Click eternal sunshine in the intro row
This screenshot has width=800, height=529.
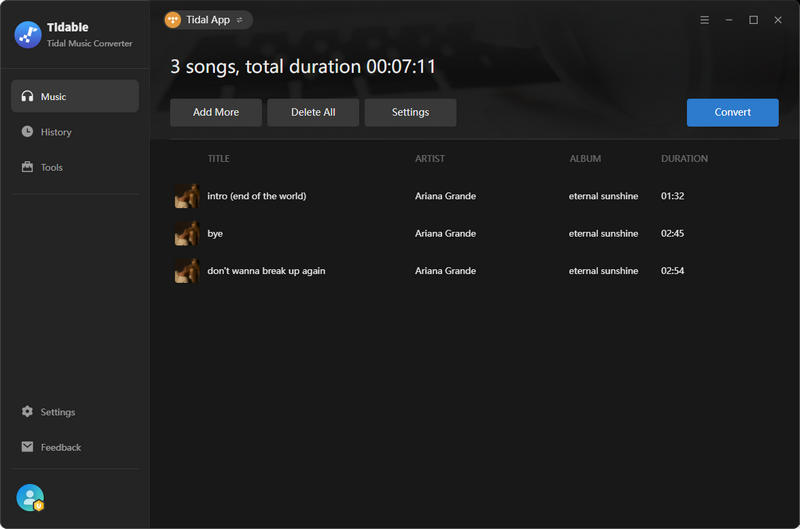(604, 196)
